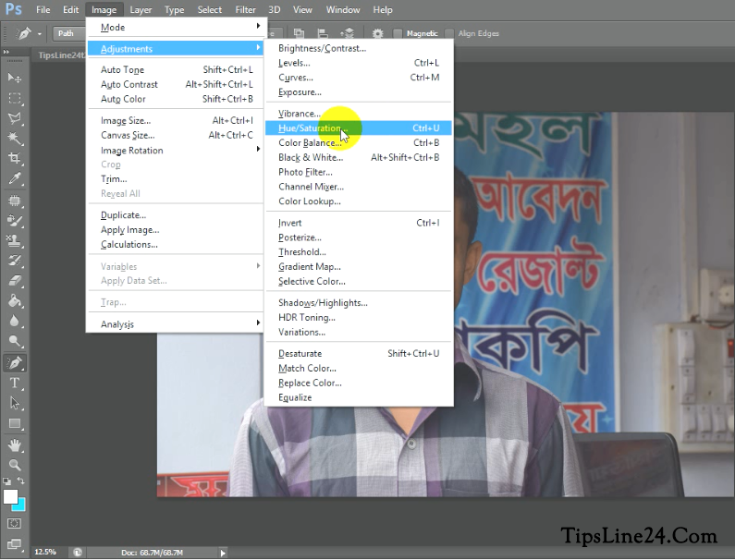Enable the Magnetic checkbox
This screenshot has width=735, height=560.
[398, 34]
